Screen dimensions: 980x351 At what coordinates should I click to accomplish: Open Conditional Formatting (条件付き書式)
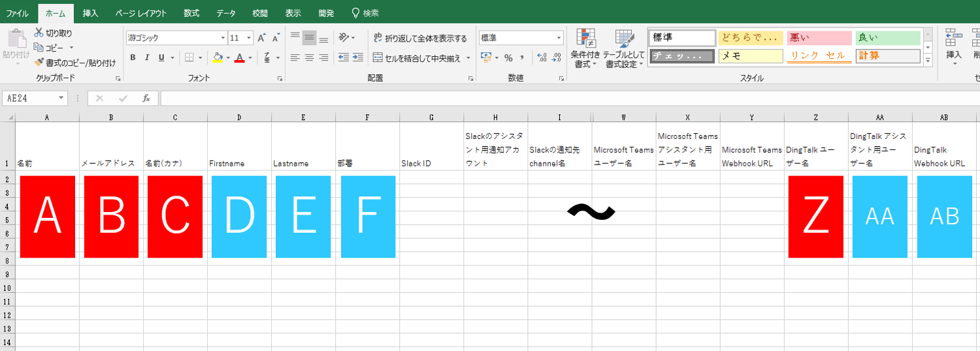(x=585, y=48)
